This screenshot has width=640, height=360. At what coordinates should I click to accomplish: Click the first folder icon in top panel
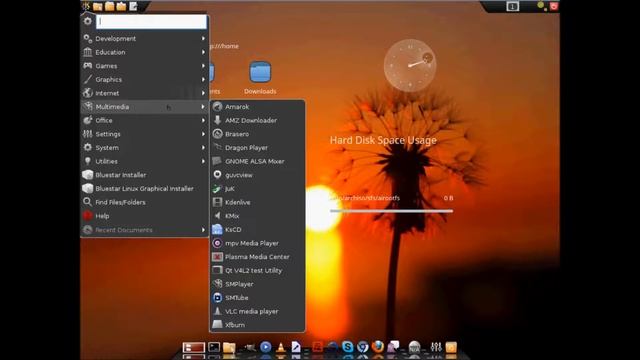(98, 6)
